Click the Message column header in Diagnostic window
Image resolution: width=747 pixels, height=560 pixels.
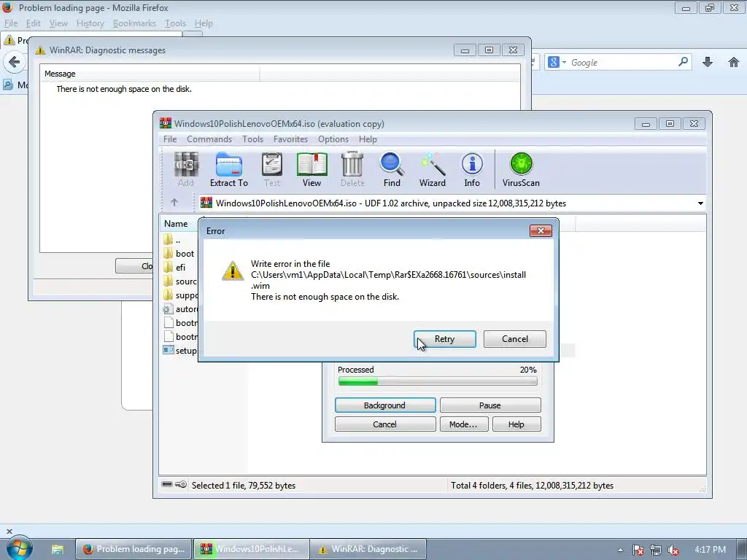pyautogui.click(x=150, y=74)
